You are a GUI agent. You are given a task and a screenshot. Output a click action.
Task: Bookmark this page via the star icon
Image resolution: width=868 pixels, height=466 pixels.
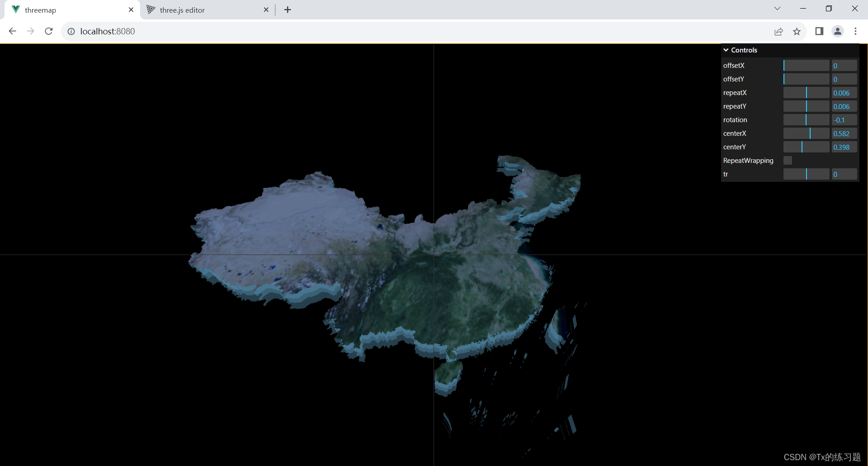coord(797,32)
